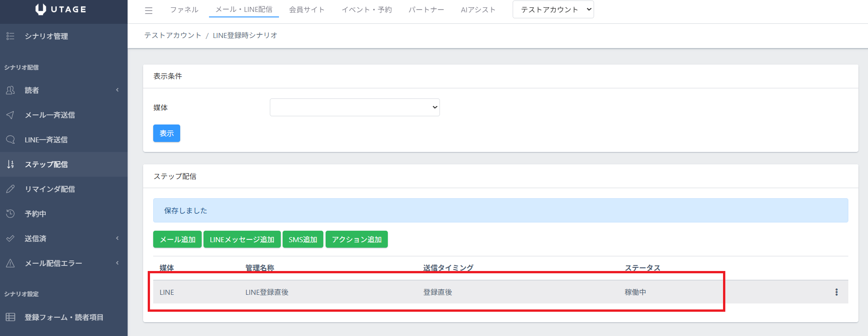Open the 会員サイト tab
Viewport: 868px width, 336px height.
pos(306,10)
